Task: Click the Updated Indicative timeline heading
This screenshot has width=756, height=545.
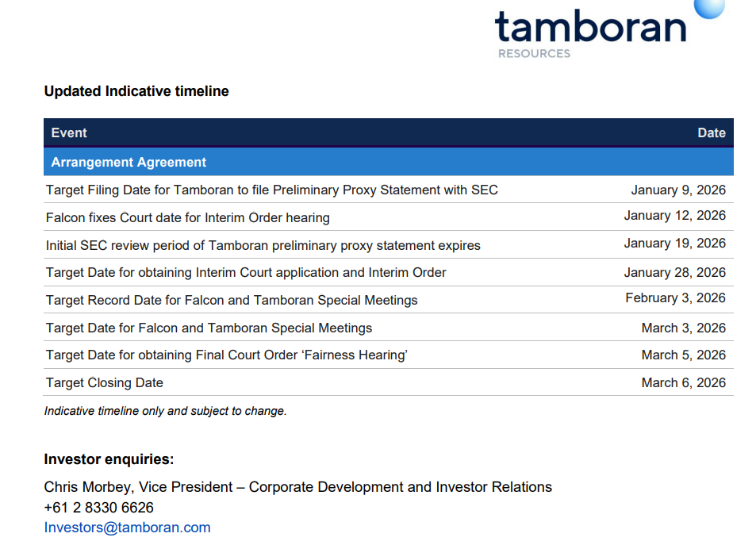Action: 136,91
